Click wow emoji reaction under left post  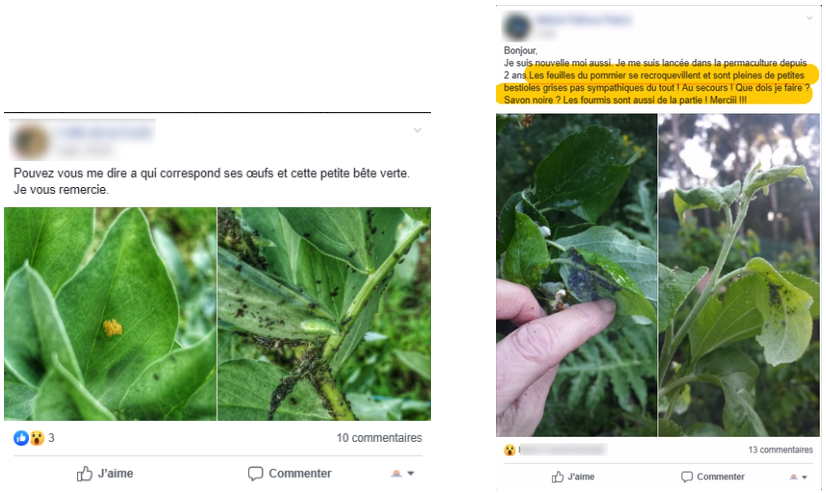(x=37, y=438)
